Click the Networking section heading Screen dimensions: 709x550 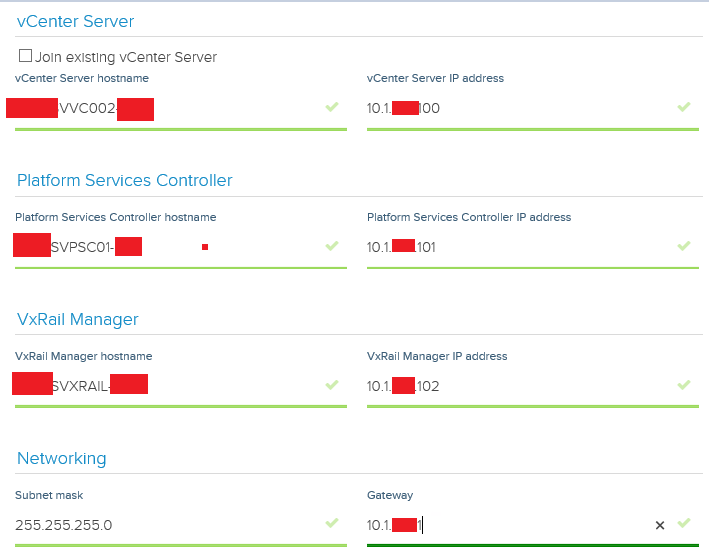tap(62, 458)
